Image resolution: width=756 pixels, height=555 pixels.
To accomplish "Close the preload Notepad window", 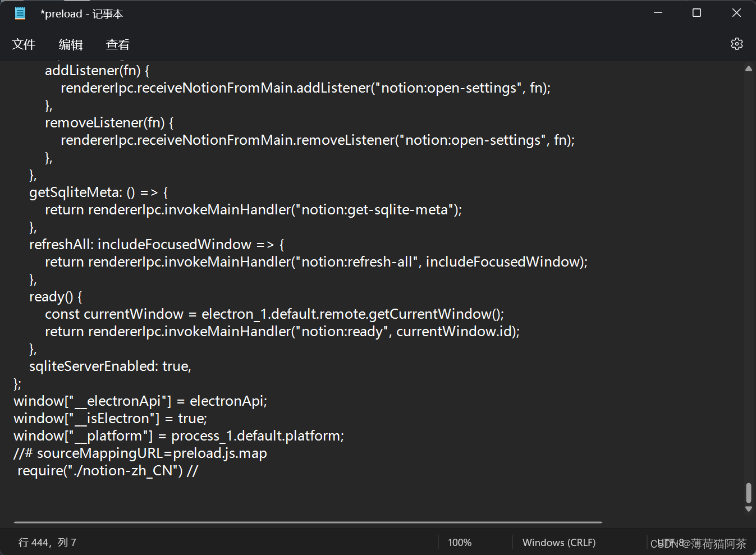I will 736,13.
